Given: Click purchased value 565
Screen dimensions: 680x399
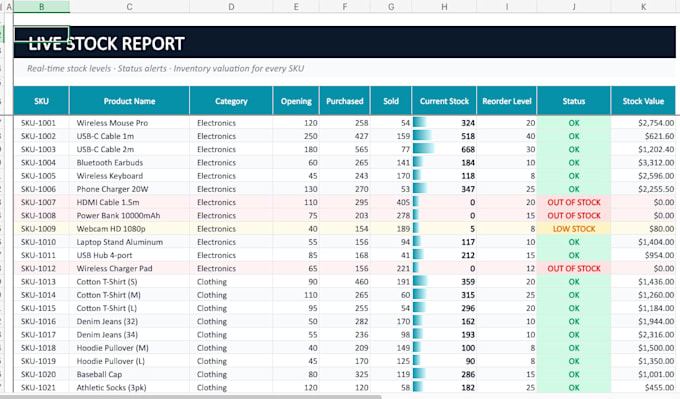Looking at the screenshot, I should pyautogui.click(x=345, y=149).
